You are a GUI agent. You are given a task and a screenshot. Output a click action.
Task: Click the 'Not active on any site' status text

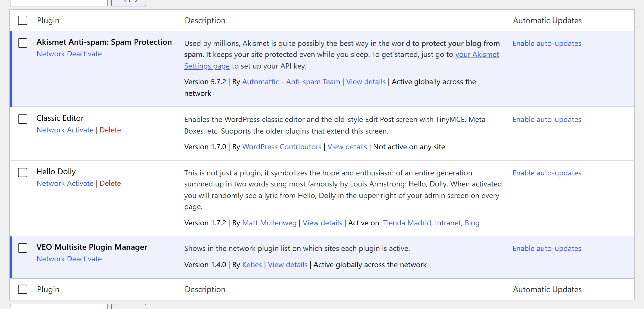[409, 147]
